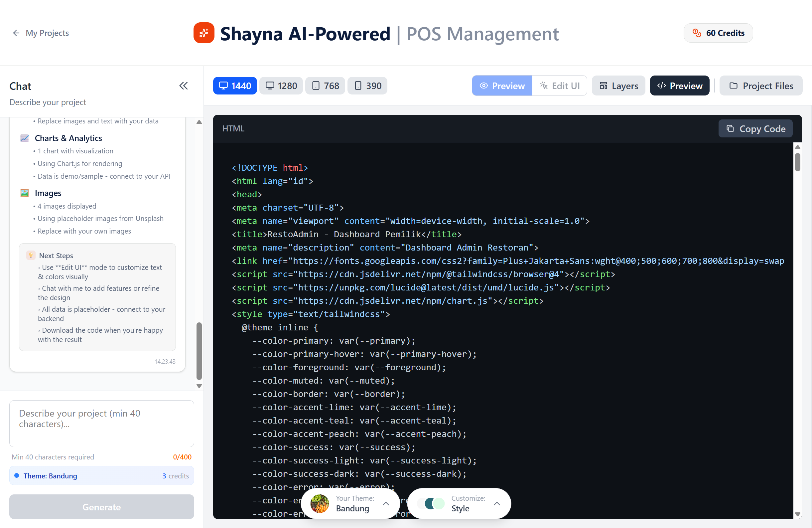Switch to the 768 tablet viewport
This screenshot has width=812, height=528.
pyautogui.click(x=325, y=86)
